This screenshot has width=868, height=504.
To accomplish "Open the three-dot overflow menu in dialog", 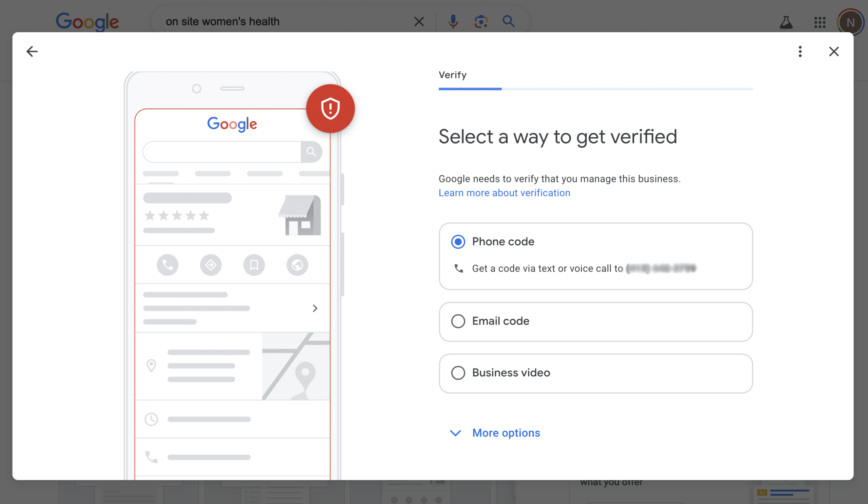I will (x=800, y=51).
